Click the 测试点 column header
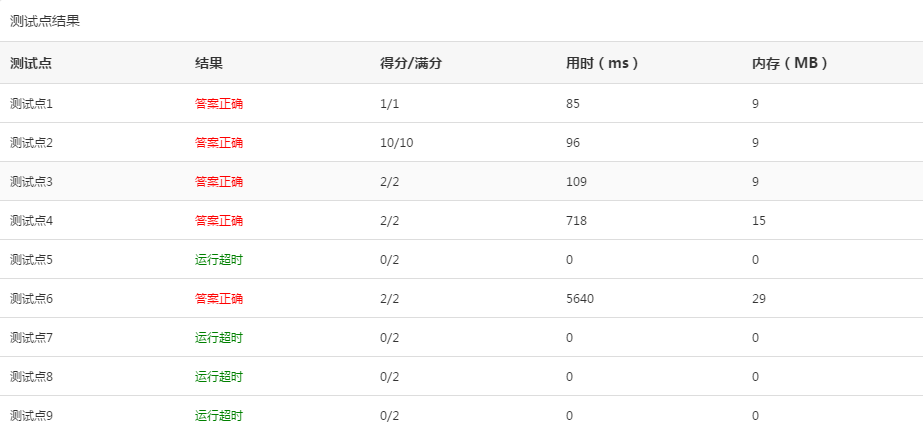This screenshot has height=430, width=923. pos(31,63)
